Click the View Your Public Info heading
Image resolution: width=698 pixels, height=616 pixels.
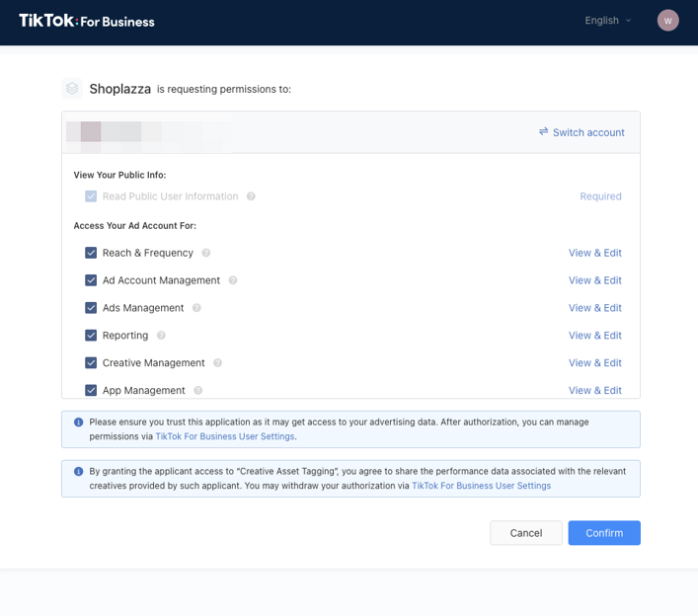tap(119, 175)
